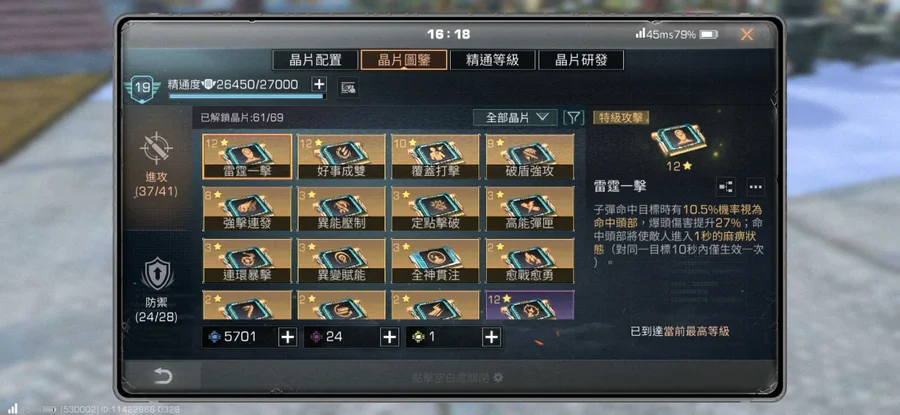Open the 防禦 defense category icon
Image resolution: width=900 pixels, height=415 pixels.
[x=157, y=274]
